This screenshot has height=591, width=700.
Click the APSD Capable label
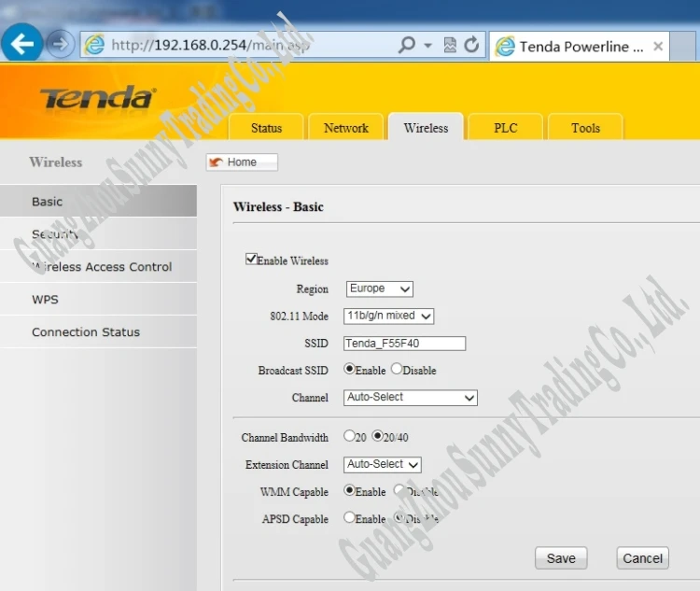pos(295,519)
